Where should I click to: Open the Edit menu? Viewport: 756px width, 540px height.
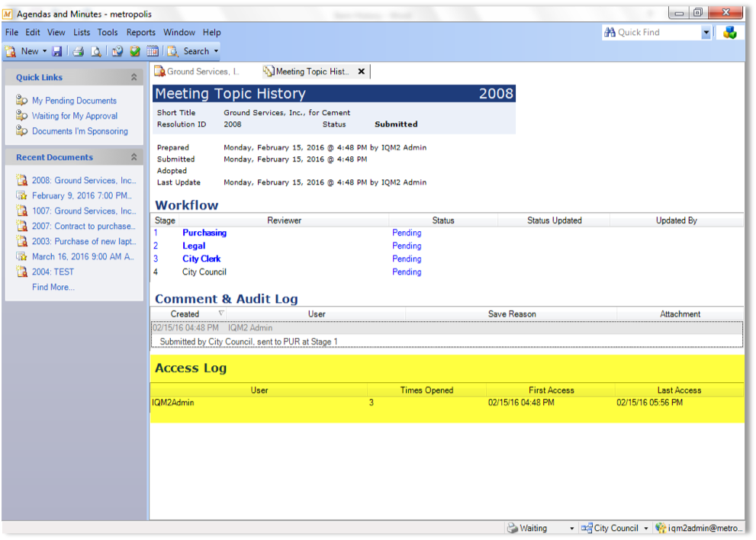(x=33, y=32)
